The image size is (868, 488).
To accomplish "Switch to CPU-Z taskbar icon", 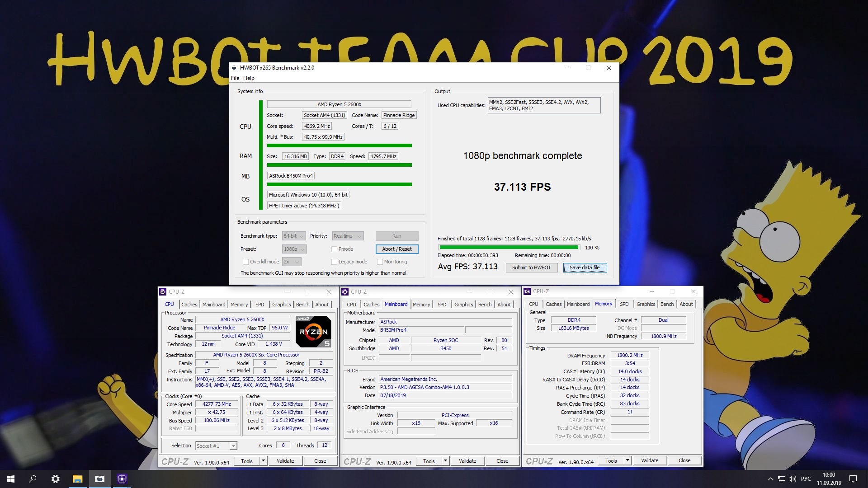I will coord(122,479).
